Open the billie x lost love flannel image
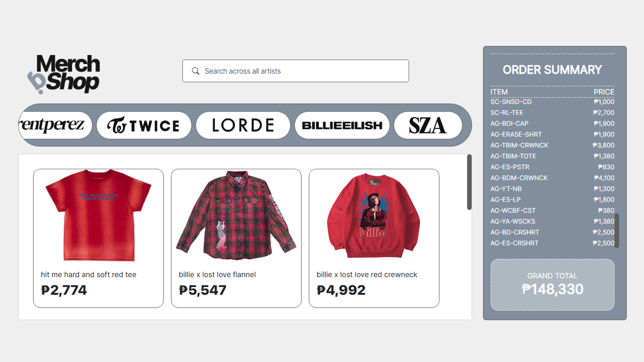 click(x=236, y=215)
